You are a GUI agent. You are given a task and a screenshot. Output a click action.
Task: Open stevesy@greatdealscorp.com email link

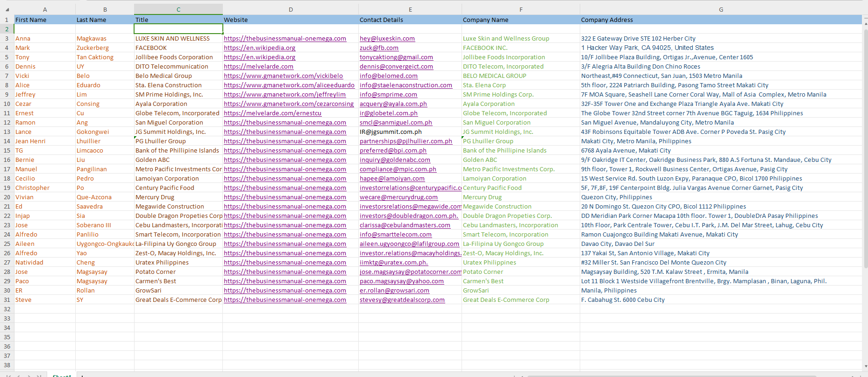click(x=402, y=300)
